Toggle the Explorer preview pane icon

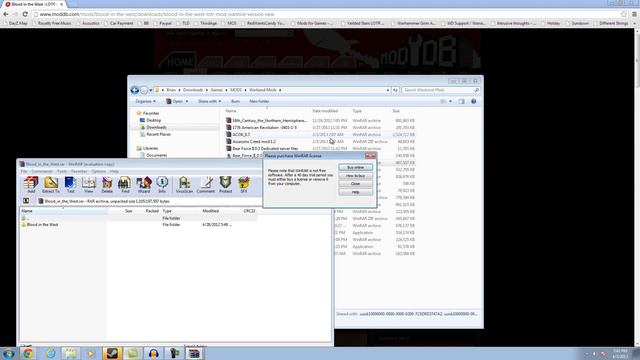(461, 101)
